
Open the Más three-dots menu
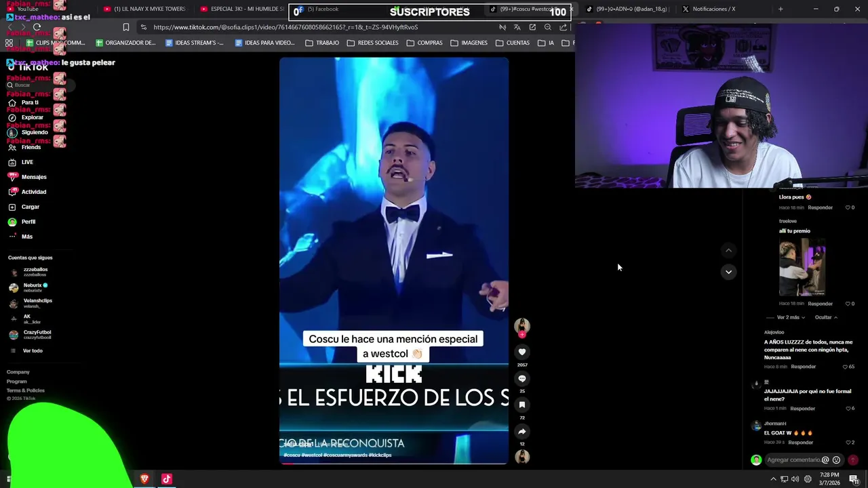coord(12,237)
